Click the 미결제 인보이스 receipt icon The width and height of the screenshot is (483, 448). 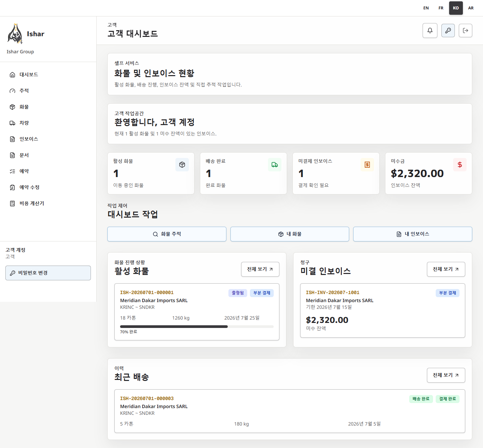click(367, 165)
